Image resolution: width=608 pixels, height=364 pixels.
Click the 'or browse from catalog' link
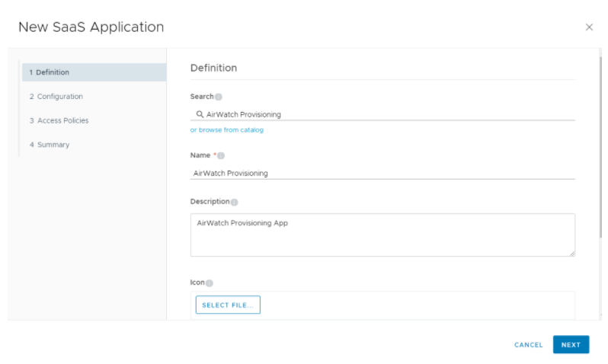[x=227, y=130]
